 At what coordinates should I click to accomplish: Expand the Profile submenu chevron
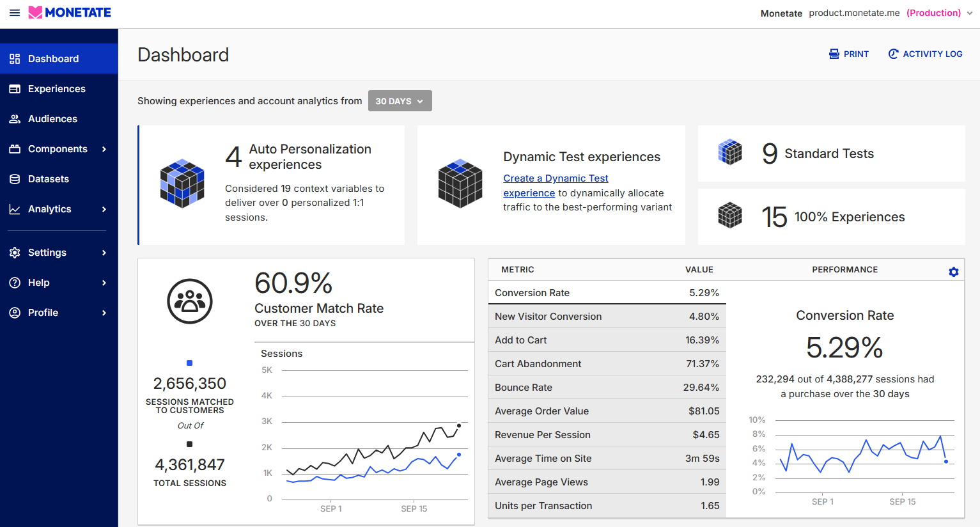pyautogui.click(x=104, y=313)
